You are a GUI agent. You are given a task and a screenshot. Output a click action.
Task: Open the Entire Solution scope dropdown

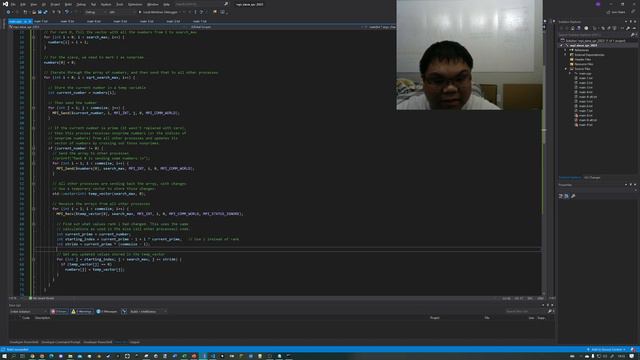(x=29, y=311)
